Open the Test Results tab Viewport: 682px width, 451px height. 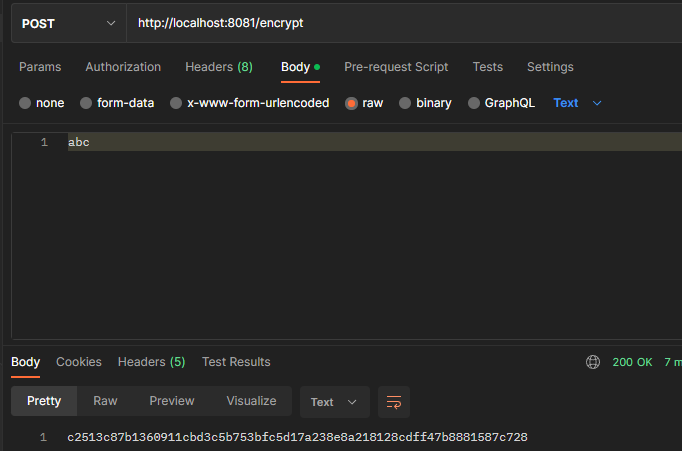(236, 362)
